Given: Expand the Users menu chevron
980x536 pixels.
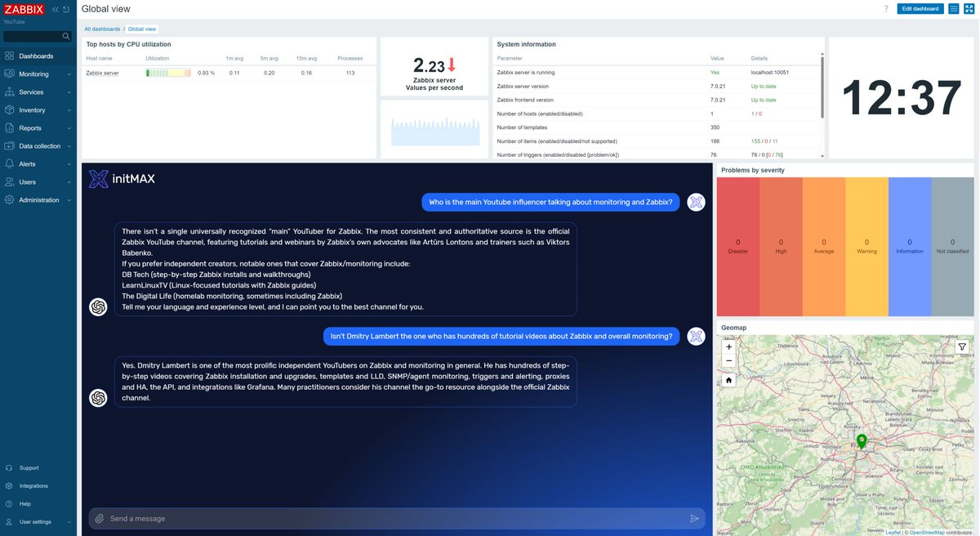Looking at the screenshot, I should [x=69, y=182].
